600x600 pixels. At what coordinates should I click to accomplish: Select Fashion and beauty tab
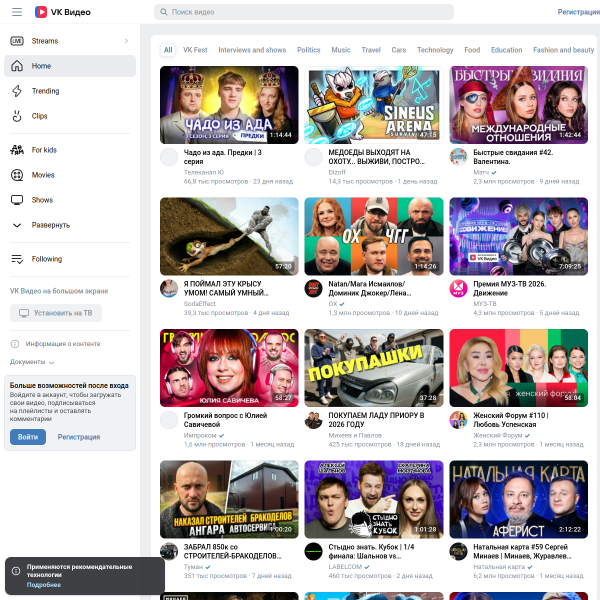click(563, 50)
